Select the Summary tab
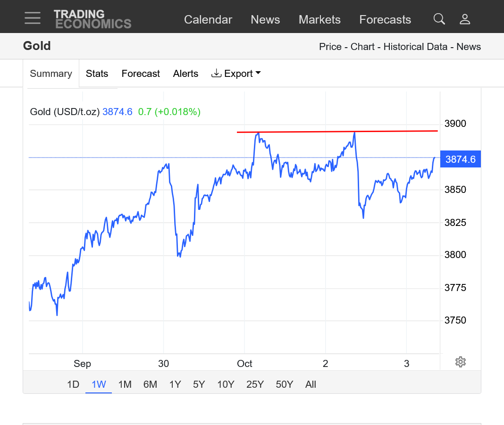The width and height of the screenshot is (504, 425). click(51, 74)
